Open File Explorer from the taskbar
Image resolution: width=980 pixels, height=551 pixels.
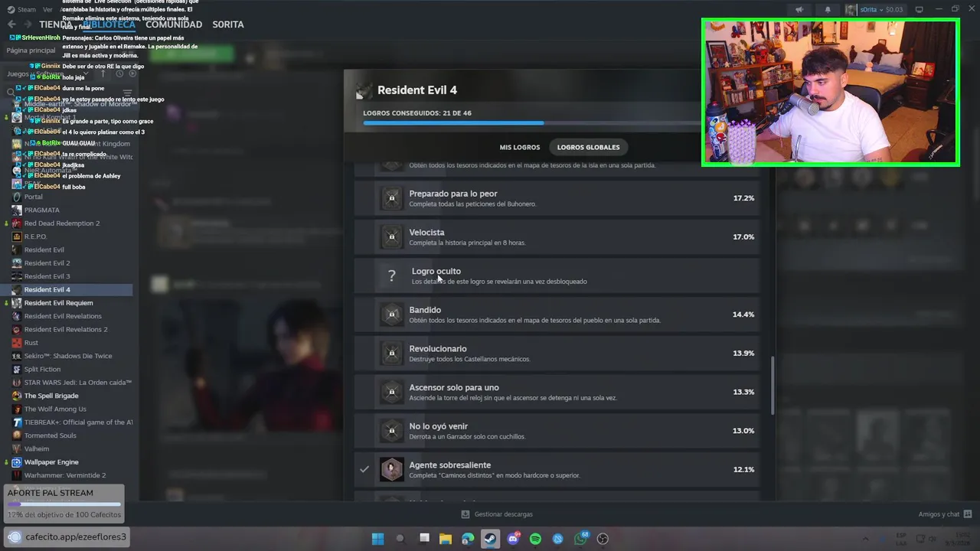pos(445,539)
